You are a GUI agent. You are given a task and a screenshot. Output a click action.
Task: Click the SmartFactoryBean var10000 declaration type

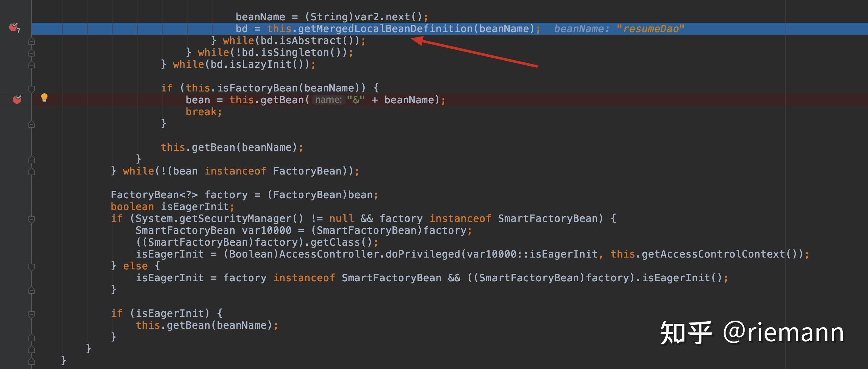[x=185, y=230]
